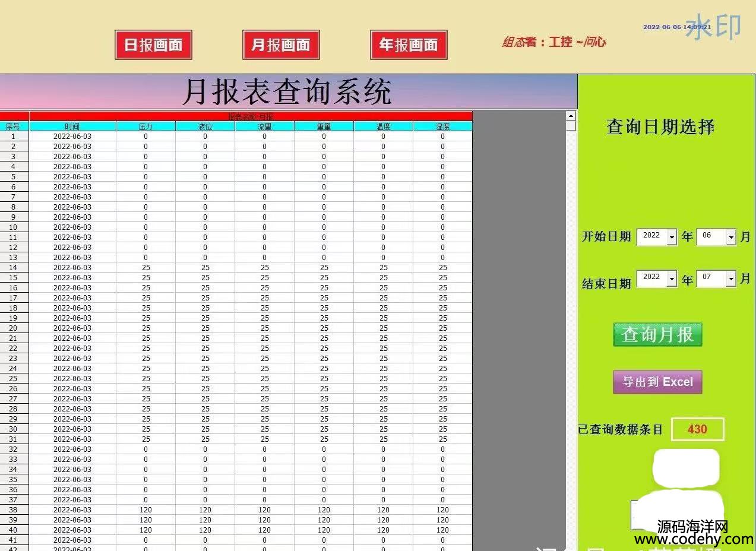Select the 压力 cell of row 39 showing 120
Screen dimensions: 756x551
click(x=146, y=520)
